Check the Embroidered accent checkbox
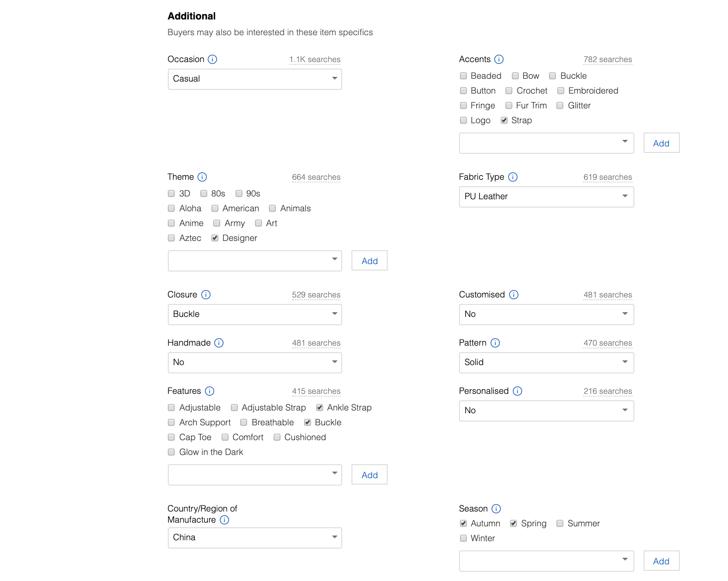The image size is (728, 581). [x=561, y=91]
